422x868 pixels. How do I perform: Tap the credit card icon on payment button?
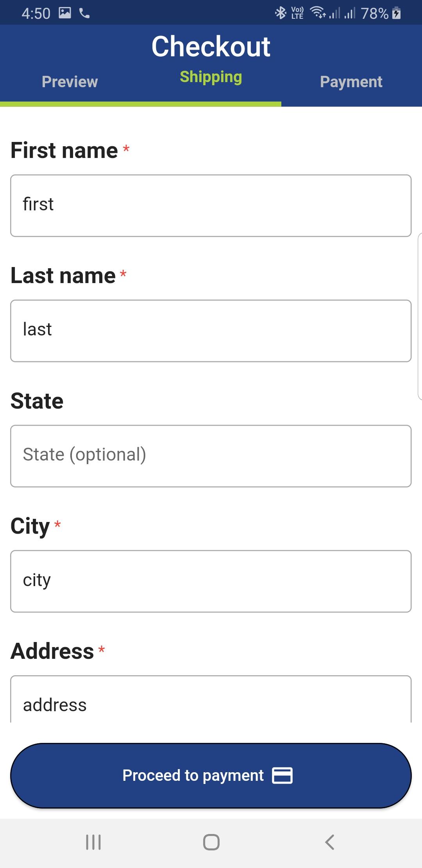point(282,775)
